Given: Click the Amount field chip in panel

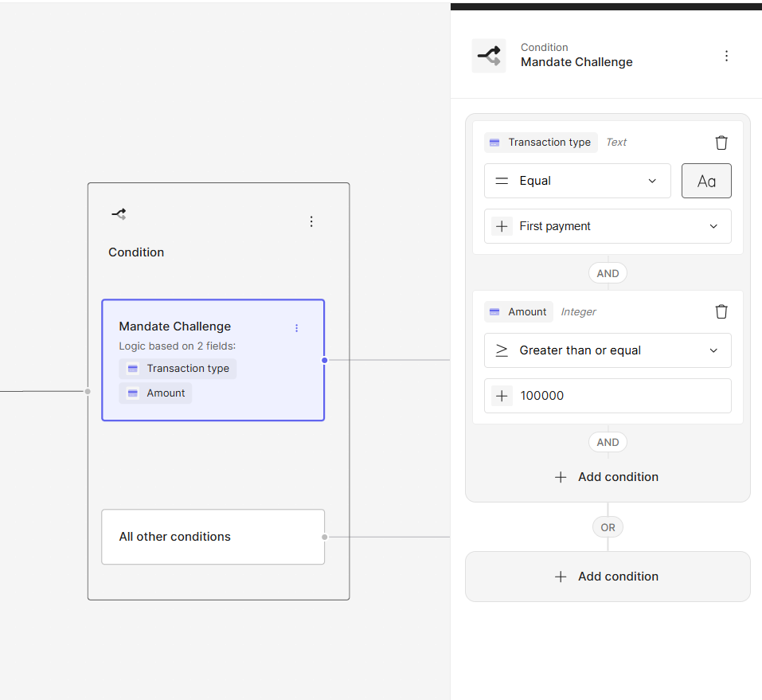Looking at the screenshot, I should (518, 311).
